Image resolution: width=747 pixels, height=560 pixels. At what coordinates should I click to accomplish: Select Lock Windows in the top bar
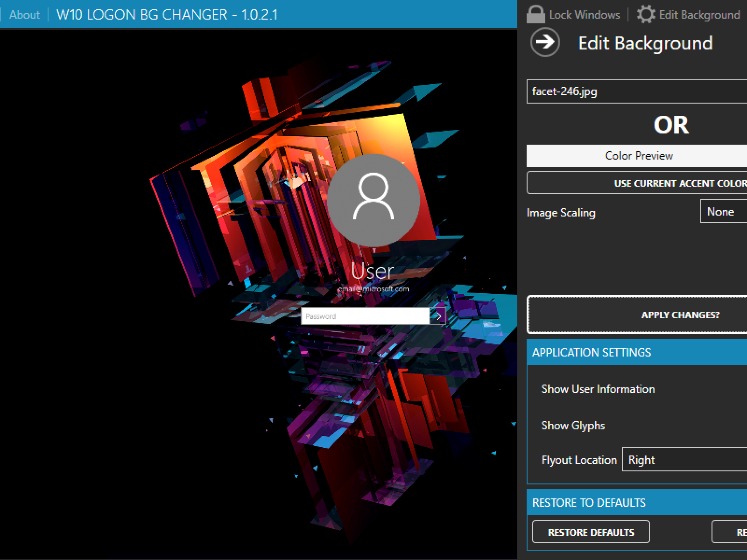585,15
